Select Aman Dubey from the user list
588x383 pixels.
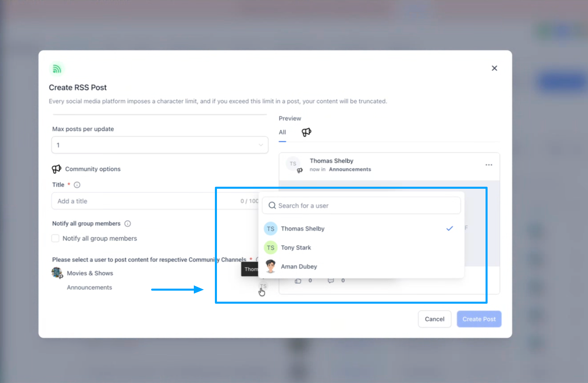pos(299,267)
